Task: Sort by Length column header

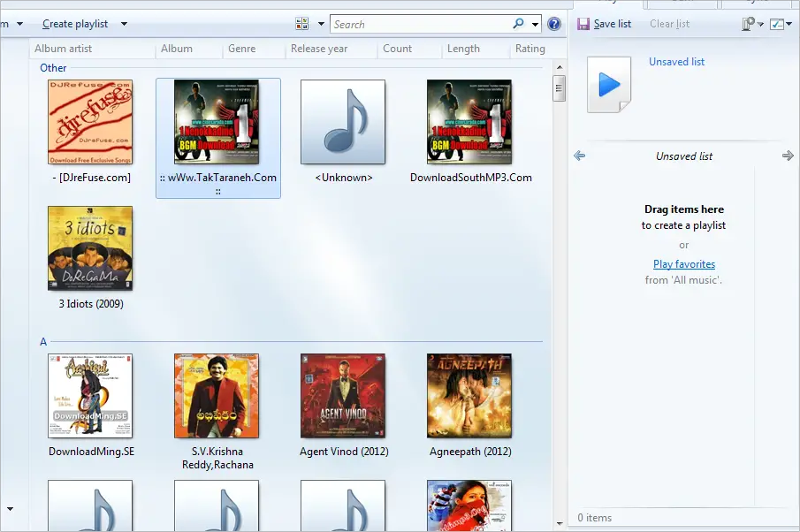Action: pyautogui.click(x=463, y=49)
